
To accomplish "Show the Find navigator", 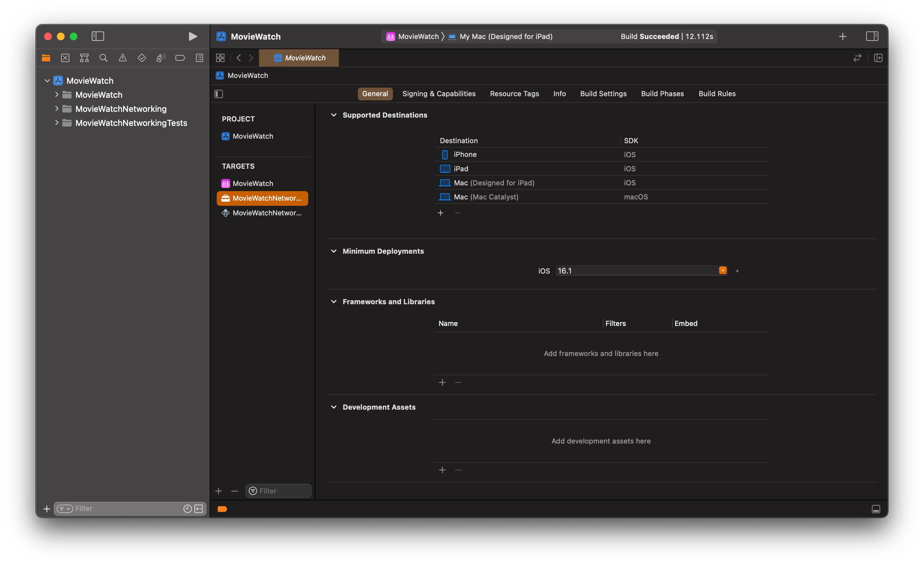I will coord(104,58).
